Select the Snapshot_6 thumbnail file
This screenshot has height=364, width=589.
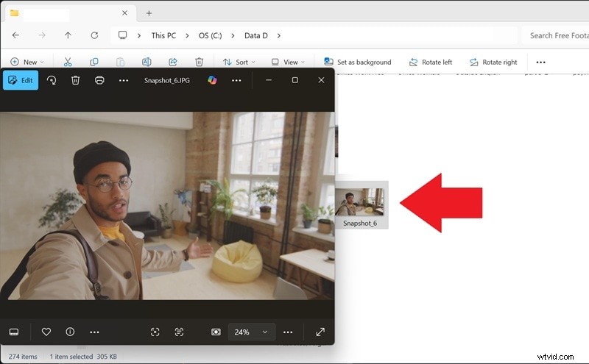click(359, 203)
